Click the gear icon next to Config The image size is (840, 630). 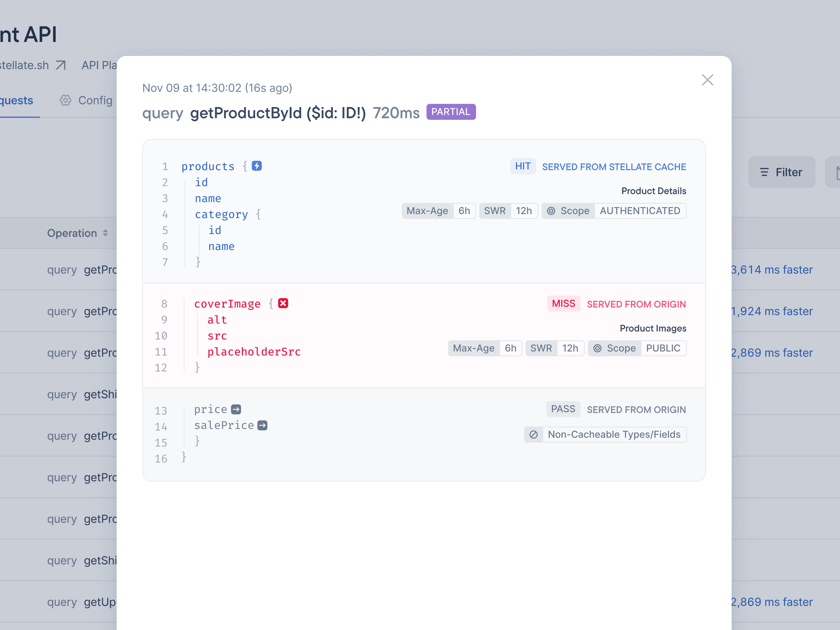65,100
